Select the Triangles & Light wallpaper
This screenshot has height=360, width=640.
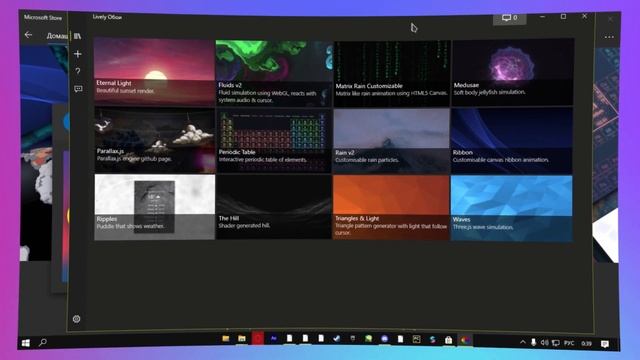391,208
